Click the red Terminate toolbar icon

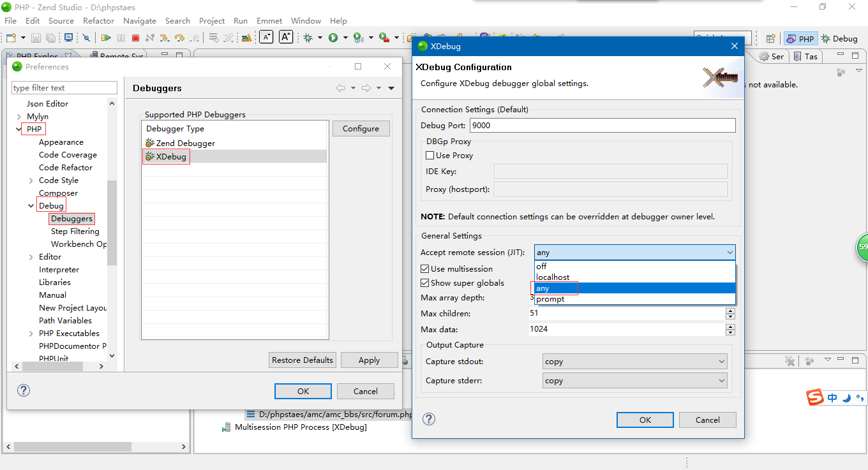pyautogui.click(x=135, y=38)
